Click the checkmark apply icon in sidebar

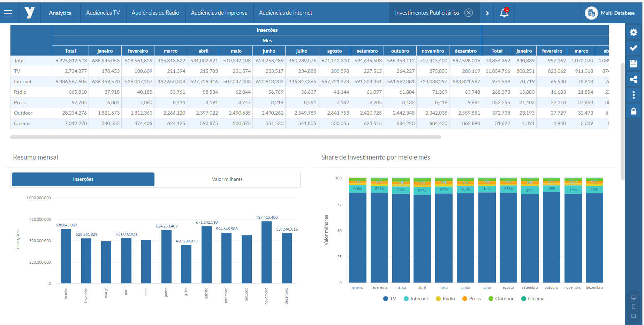(x=633, y=48)
